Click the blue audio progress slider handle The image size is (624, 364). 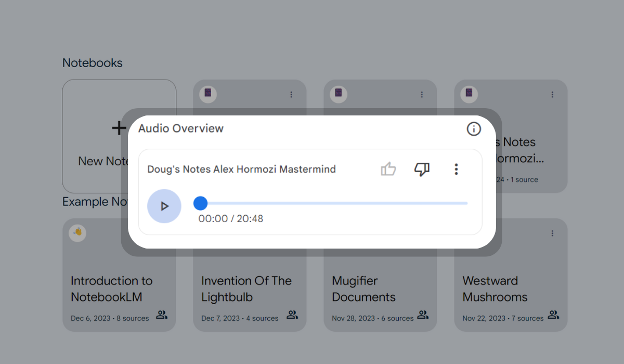coord(200,203)
